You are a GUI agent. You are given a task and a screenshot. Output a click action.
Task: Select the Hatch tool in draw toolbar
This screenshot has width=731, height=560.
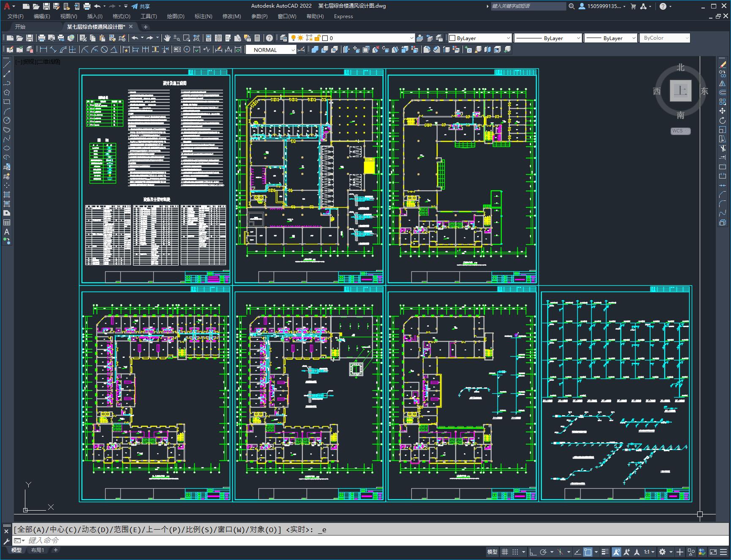[x=7, y=195]
